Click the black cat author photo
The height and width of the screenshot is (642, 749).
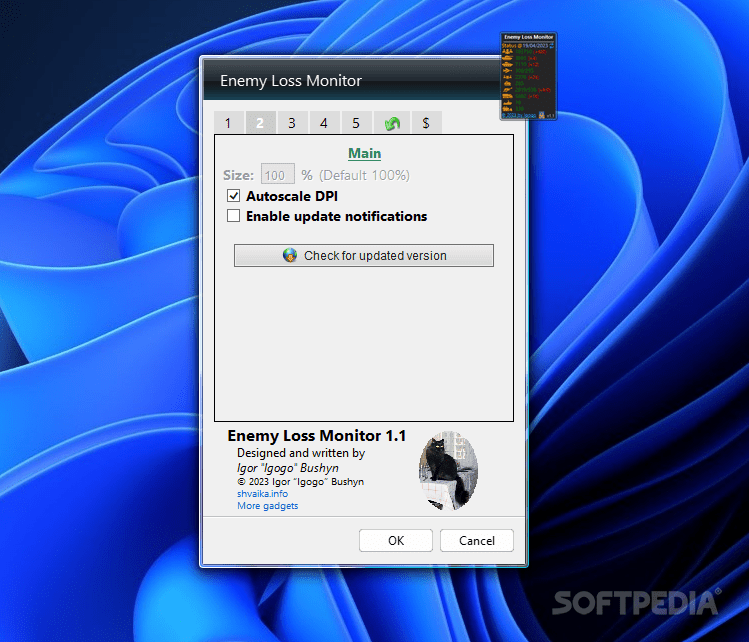tap(448, 471)
